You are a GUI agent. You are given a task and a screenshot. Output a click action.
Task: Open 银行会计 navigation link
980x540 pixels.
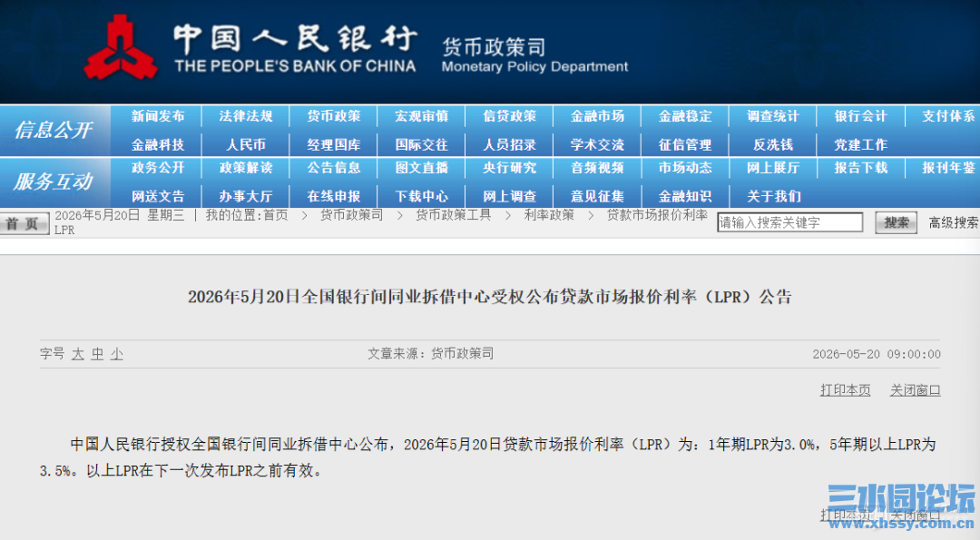tap(860, 116)
